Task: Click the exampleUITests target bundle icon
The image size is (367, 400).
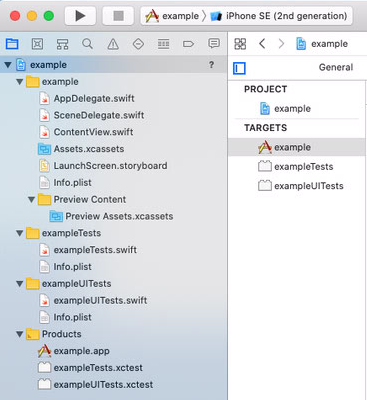Action: pos(265,186)
